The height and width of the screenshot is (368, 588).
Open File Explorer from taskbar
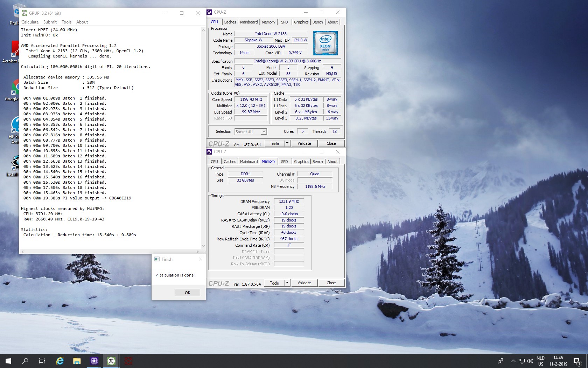click(77, 361)
